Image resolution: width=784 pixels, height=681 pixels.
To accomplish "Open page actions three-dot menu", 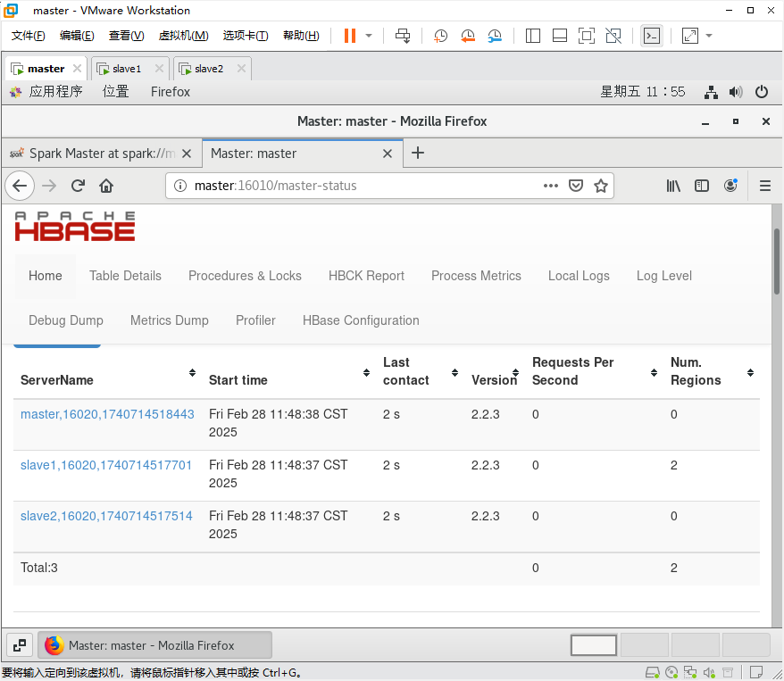I will 551,186.
